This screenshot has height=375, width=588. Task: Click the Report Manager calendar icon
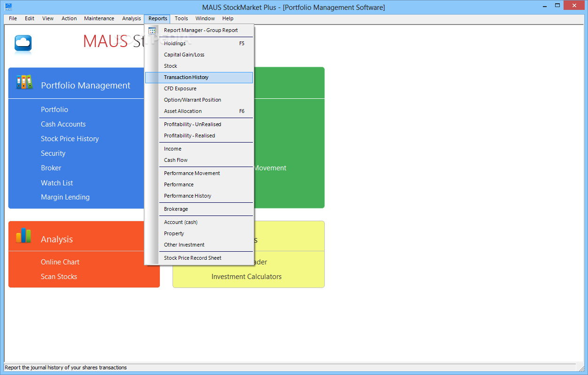tap(152, 31)
